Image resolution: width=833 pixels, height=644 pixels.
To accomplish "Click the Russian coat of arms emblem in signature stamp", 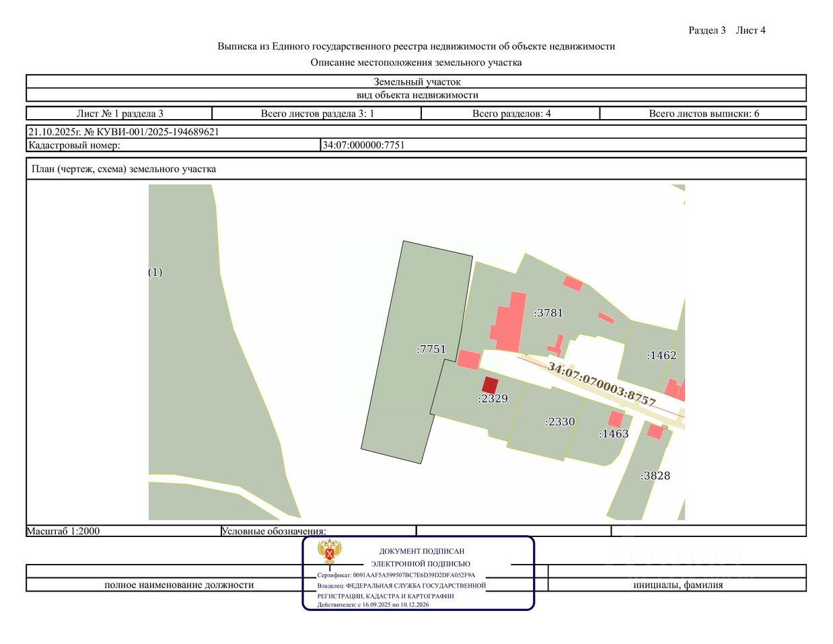I will pos(330,552).
